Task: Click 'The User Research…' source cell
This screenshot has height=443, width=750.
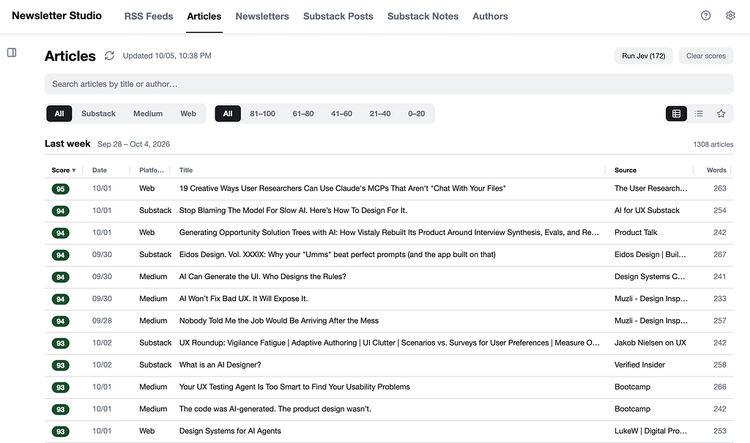Action: [x=651, y=188]
